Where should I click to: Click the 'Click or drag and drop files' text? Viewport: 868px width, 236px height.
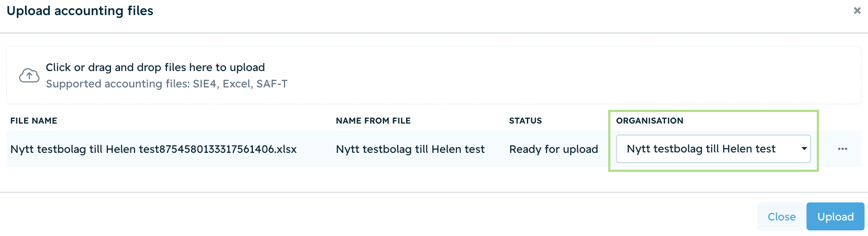(155, 68)
